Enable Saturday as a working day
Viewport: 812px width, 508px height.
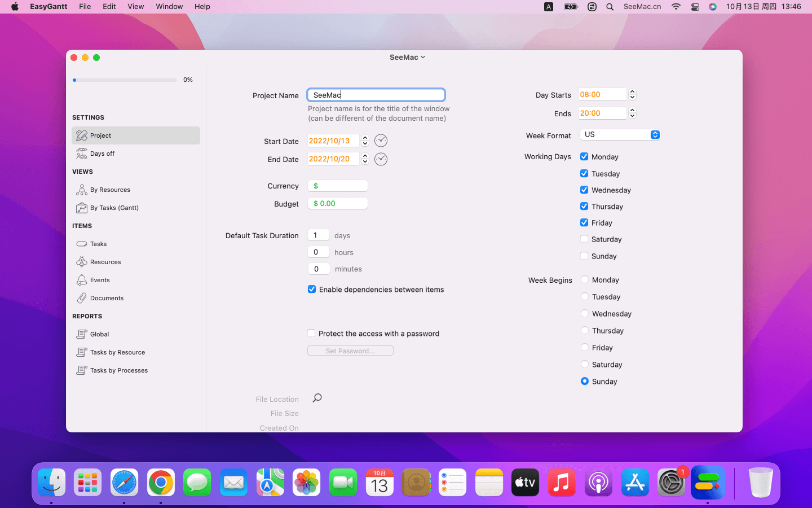[x=584, y=239]
